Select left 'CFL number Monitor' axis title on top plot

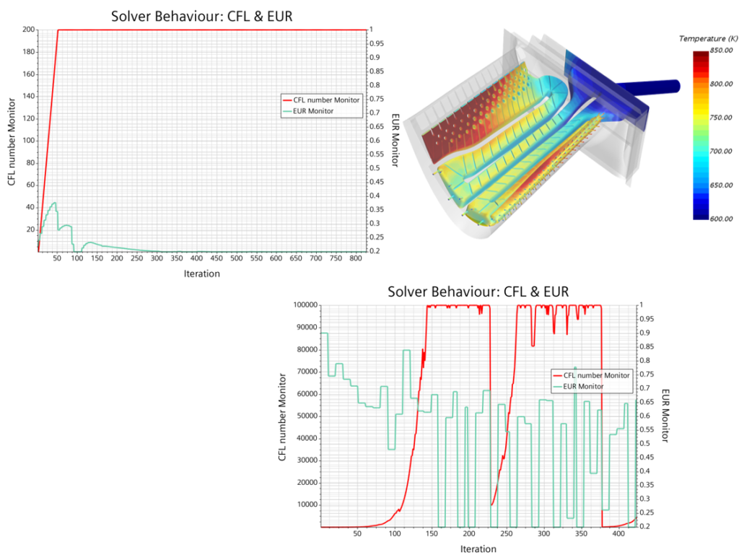point(12,139)
